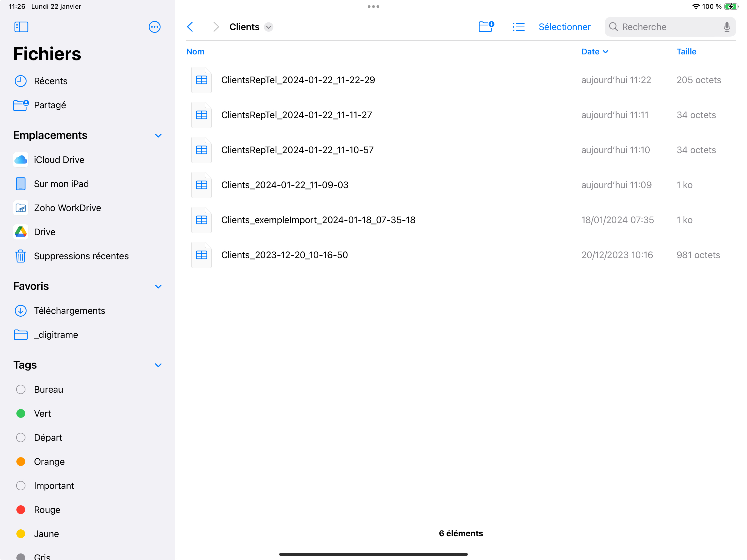747x560 pixels.
Task: Click the spreadsheet icon of ClientsRepTel_2024-01-22_11-10-57
Action: point(201,150)
